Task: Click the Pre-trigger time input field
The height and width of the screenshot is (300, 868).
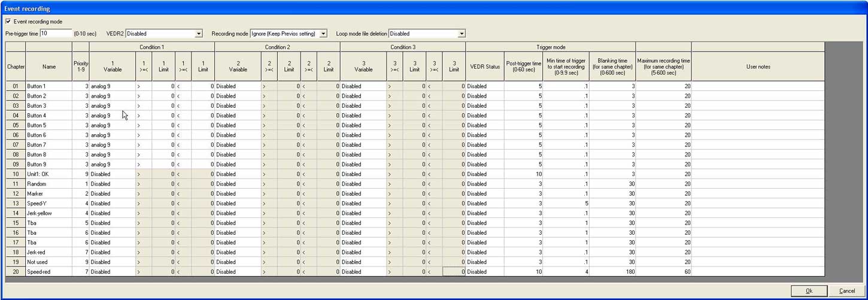Action: click(55, 34)
